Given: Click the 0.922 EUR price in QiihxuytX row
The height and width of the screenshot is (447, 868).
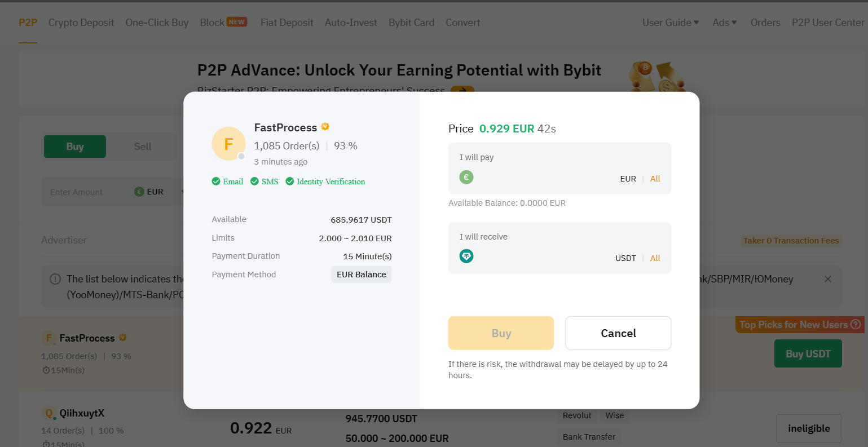Looking at the screenshot, I should (x=261, y=428).
